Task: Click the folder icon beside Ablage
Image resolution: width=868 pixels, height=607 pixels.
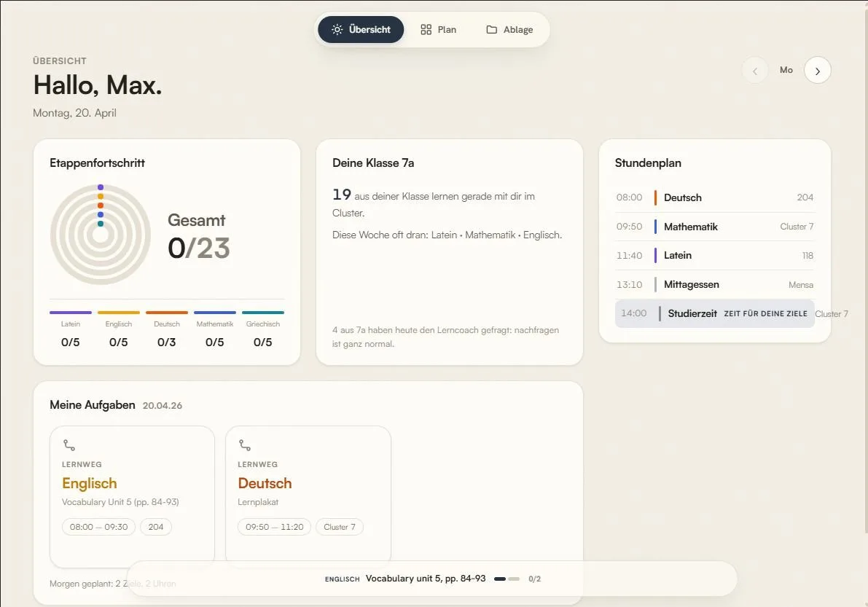Action: click(491, 29)
